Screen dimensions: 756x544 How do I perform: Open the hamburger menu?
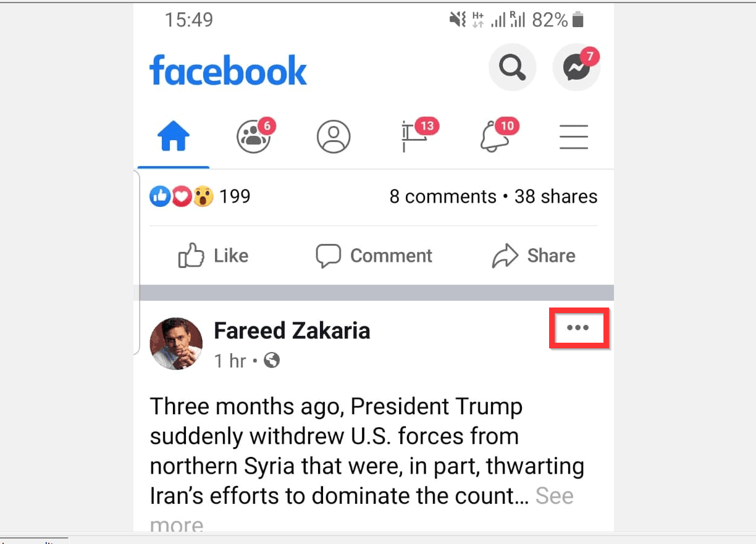tap(573, 137)
